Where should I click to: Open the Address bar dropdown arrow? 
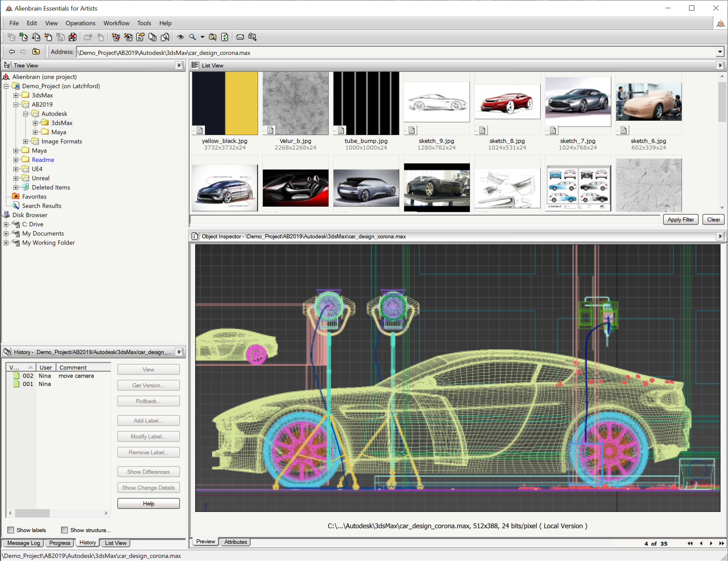(720, 53)
